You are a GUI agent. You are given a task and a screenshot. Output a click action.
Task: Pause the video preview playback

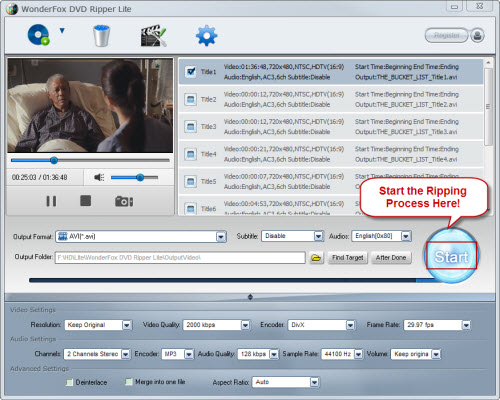pyautogui.click(x=51, y=201)
